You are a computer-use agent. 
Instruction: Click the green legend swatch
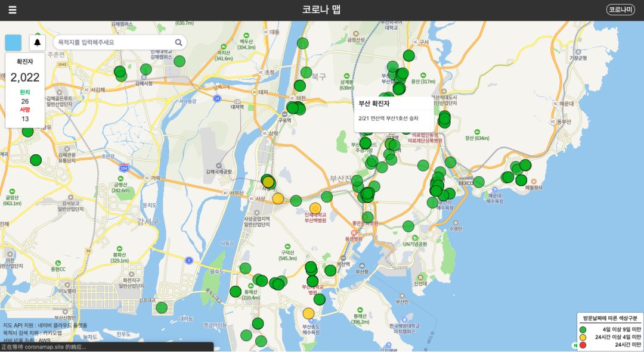point(583,329)
